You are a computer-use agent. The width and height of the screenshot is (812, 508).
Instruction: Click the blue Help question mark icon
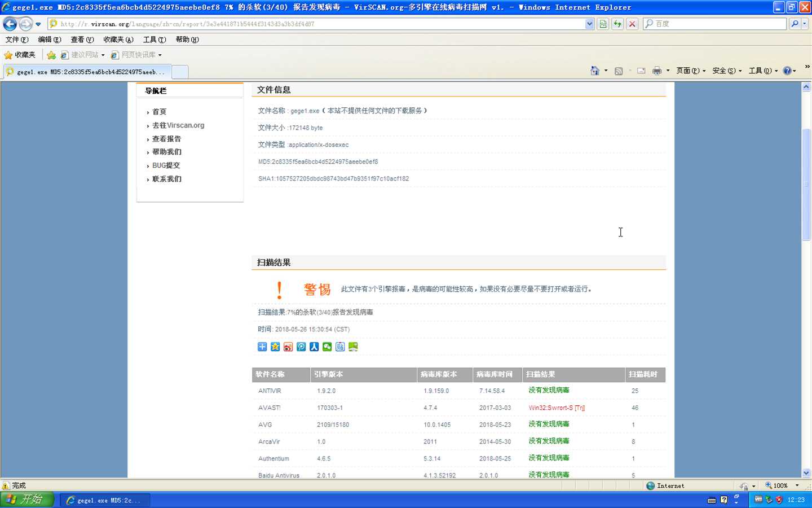click(787, 71)
